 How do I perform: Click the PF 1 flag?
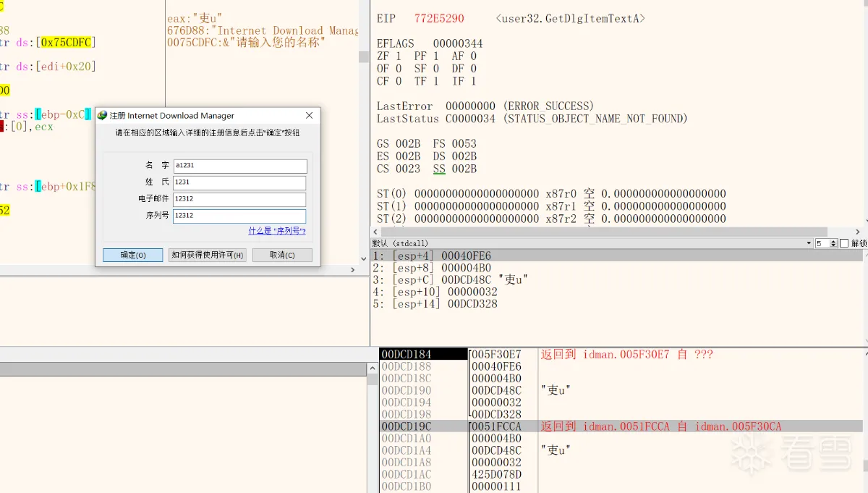pyautogui.click(x=426, y=56)
